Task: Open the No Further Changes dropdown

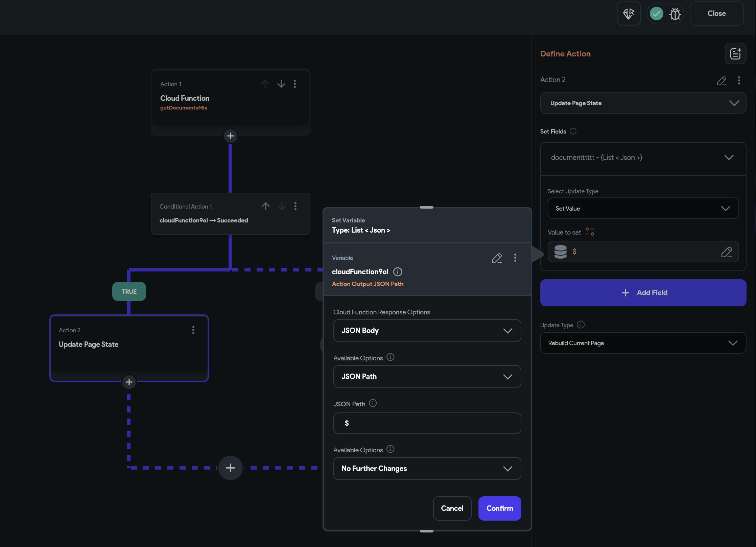Action: (427, 469)
